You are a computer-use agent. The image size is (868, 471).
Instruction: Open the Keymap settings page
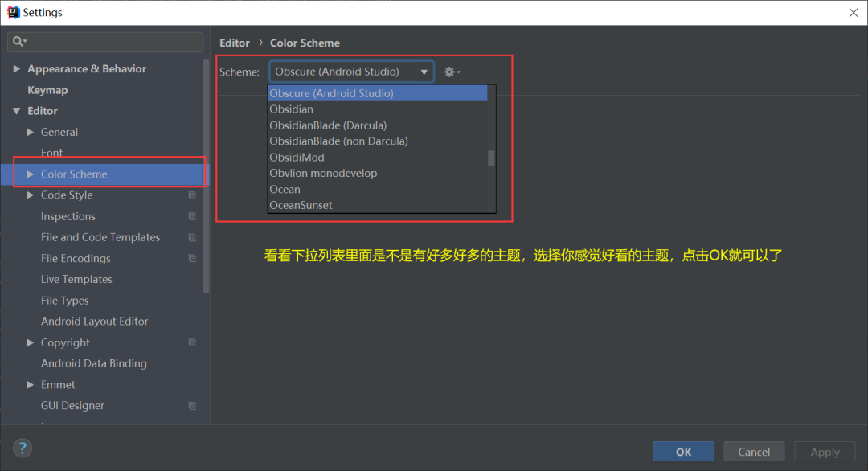47,90
